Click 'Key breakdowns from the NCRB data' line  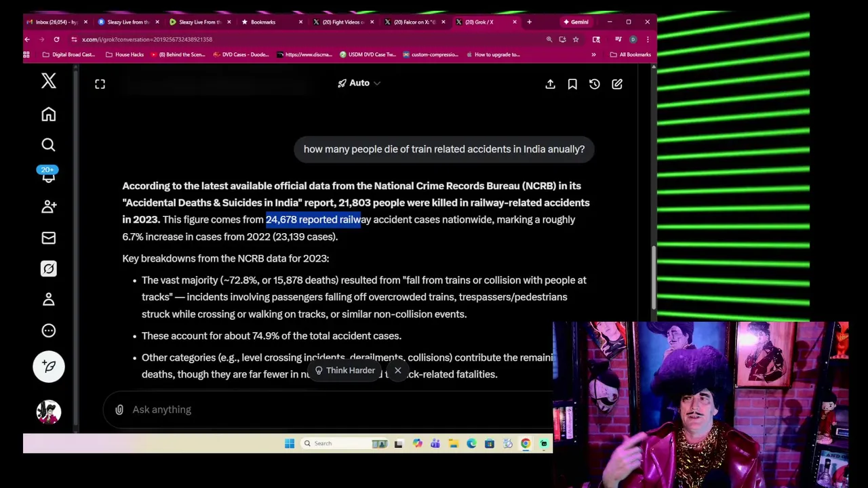coord(225,258)
